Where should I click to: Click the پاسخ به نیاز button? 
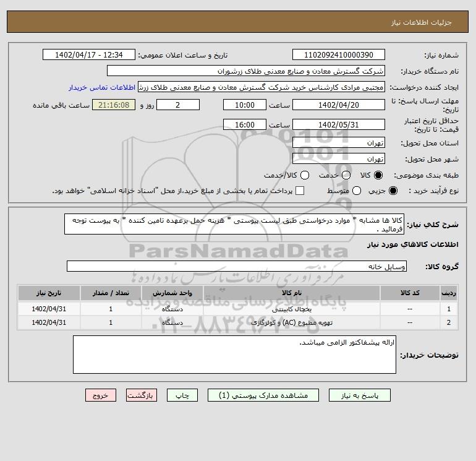coord(359,395)
